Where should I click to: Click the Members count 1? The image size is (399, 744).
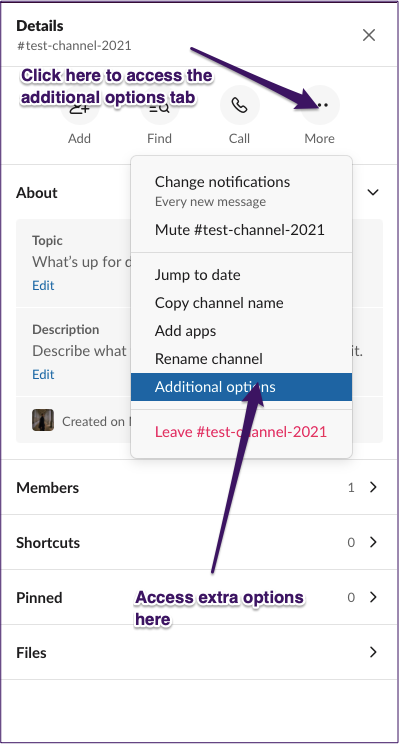click(351, 488)
